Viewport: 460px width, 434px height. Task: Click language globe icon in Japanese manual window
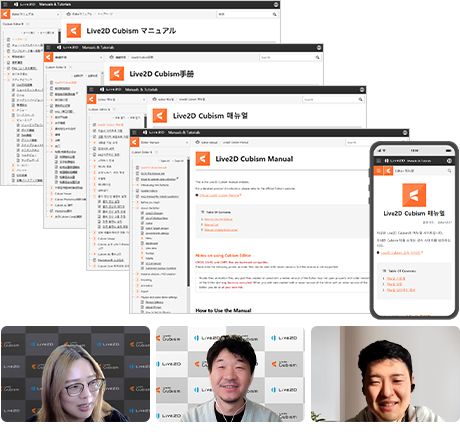(276, 4)
